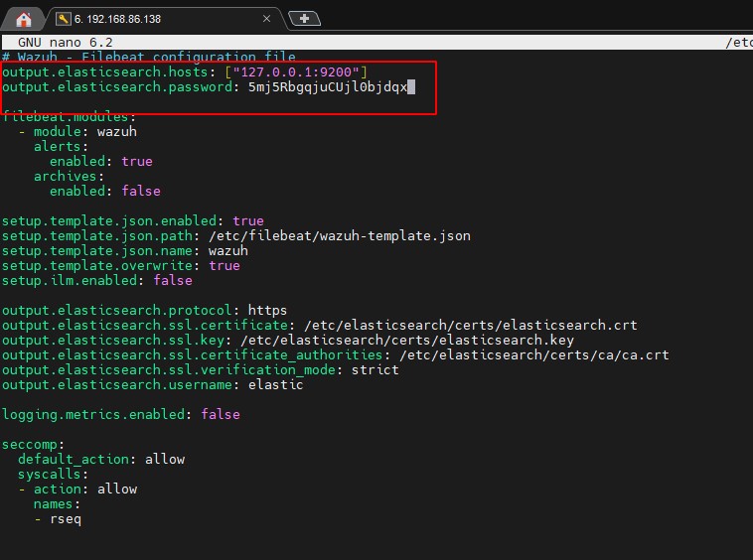Click setup.ilm.enabled key
Image resolution: width=753 pixels, height=560 pixels.
(x=70, y=280)
